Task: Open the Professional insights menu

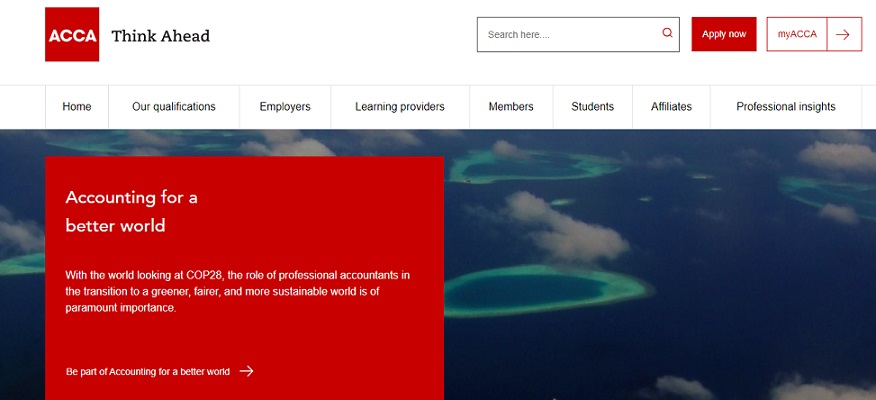Action: [786, 107]
